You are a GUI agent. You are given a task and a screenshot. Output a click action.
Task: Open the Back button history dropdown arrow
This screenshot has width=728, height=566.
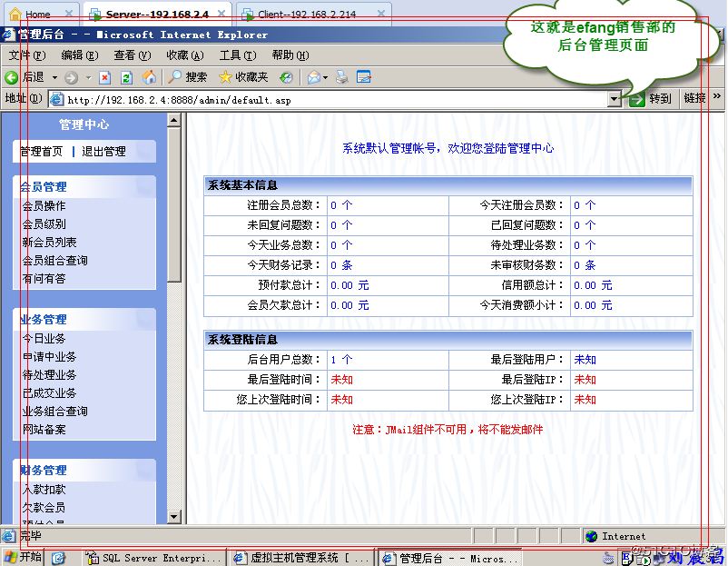54,77
